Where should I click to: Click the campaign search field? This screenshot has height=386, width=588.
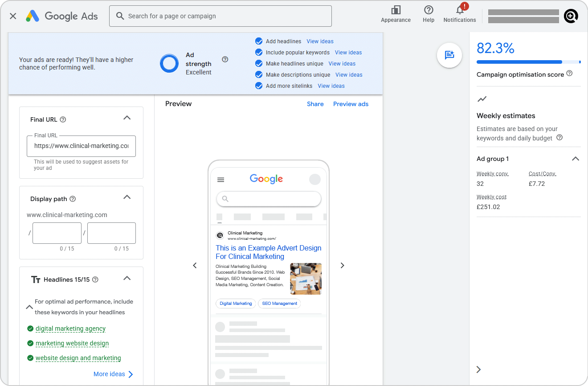pos(220,16)
